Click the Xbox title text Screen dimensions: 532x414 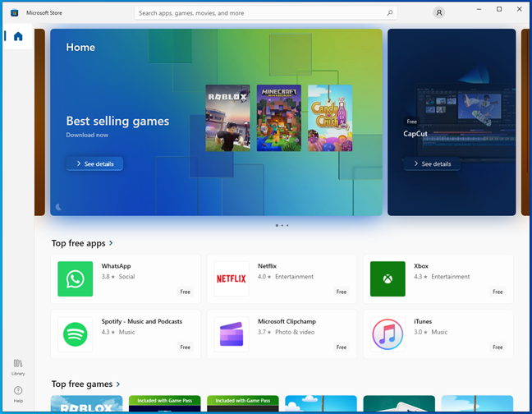421,266
